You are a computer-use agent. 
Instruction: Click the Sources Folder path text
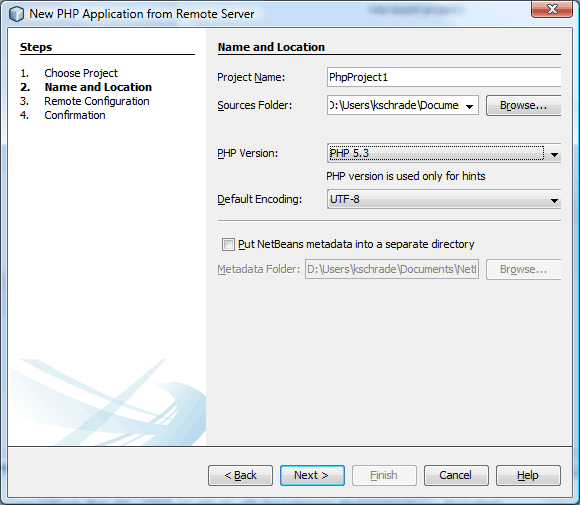click(394, 105)
